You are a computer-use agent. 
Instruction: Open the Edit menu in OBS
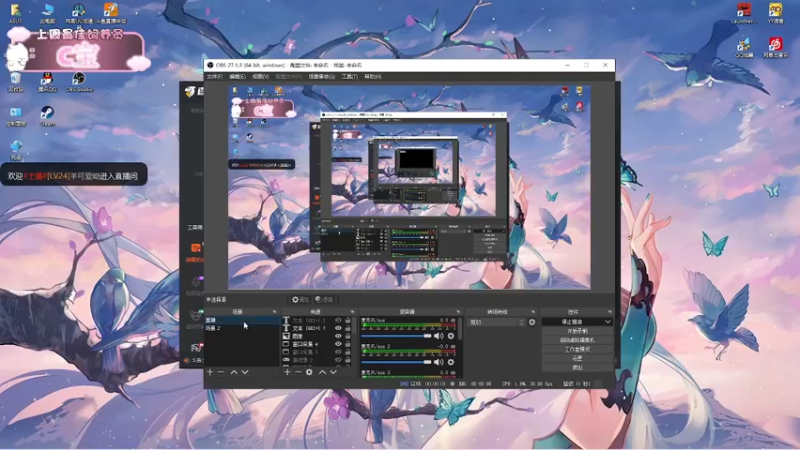point(237,77)
